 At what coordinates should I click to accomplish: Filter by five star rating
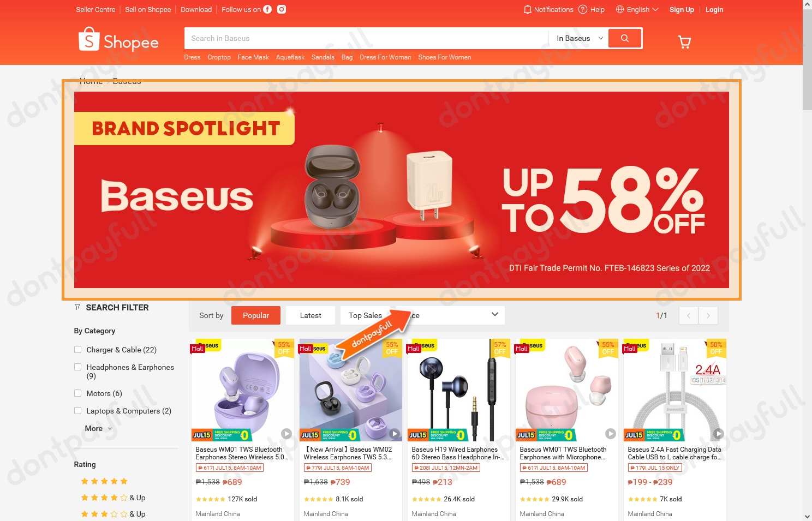point(104,481)
